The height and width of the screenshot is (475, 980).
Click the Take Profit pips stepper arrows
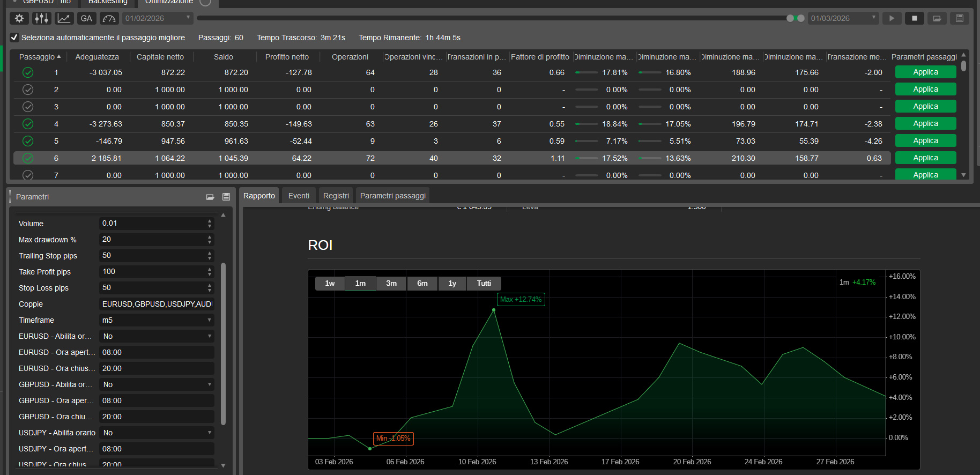tap(210, 272)
